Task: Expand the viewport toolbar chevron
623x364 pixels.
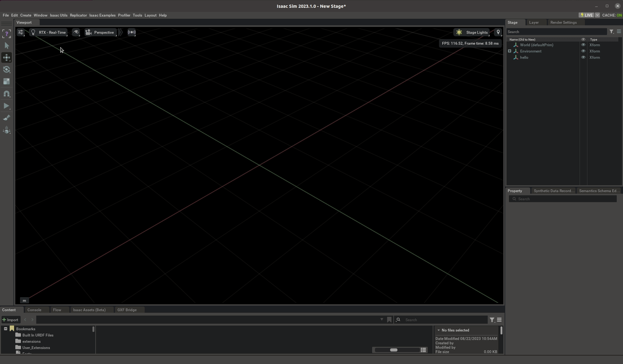Action: coord(121,32)
